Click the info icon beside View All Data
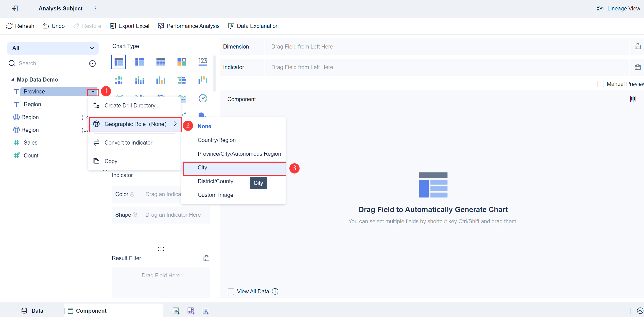Viewport: 644px width, 317px height. pos(275,291)
